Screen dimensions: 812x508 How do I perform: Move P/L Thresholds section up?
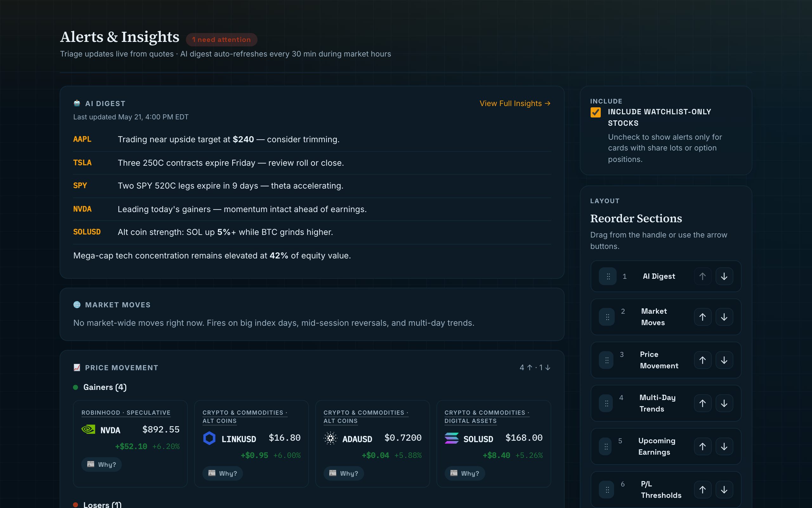[702, 490]
